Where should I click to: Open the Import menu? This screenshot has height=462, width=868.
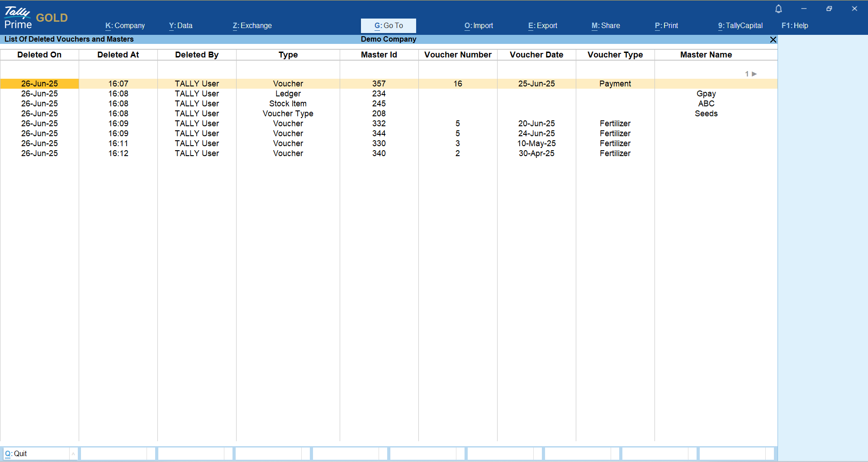(x=479, y=26)
